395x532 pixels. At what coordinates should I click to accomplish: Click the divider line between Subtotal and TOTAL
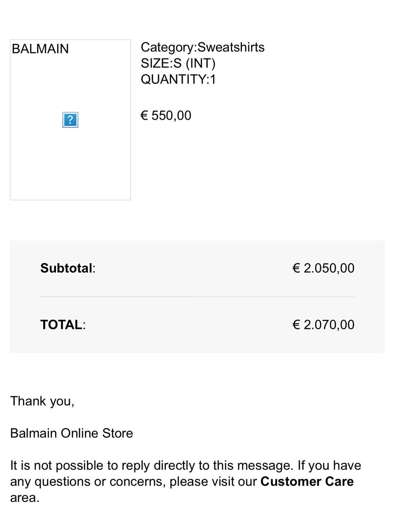coord(197,296)
